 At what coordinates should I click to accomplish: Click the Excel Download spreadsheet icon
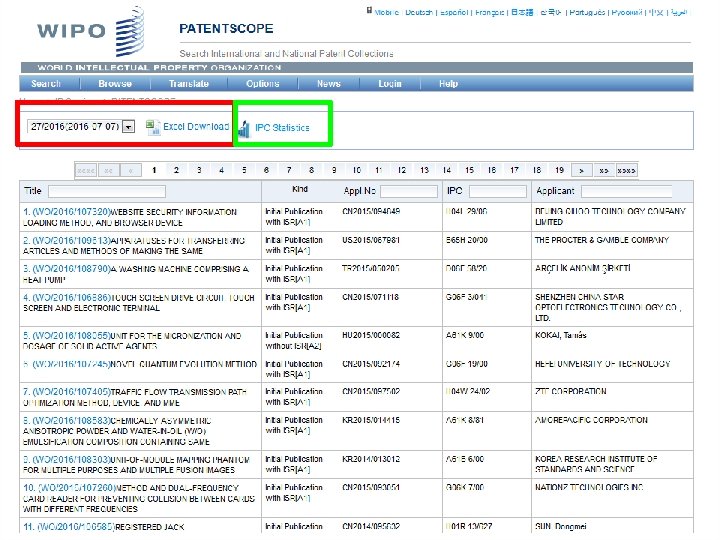tap(152, 127)
